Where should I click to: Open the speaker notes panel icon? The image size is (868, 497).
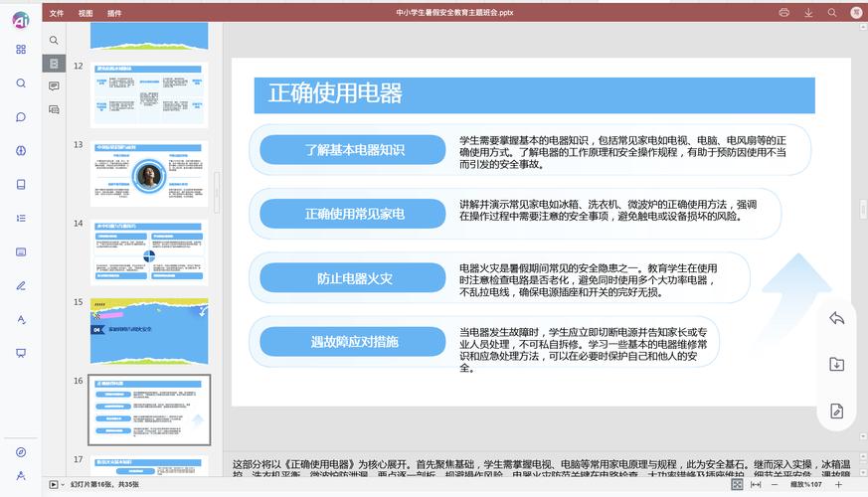tap(54, 85)
